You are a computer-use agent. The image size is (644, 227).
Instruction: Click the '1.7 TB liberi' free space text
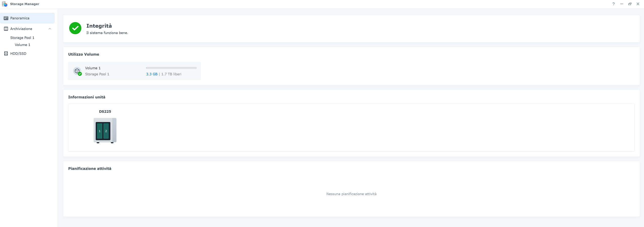click(171, 74)
